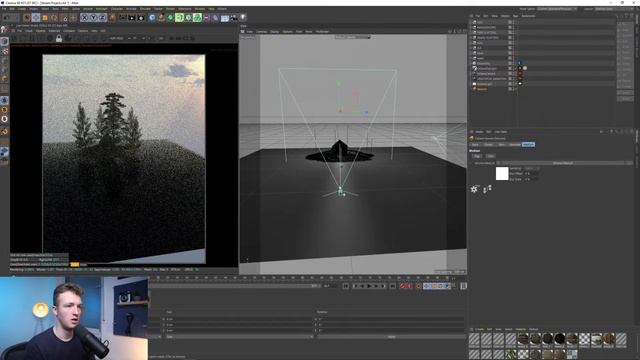Open the Mode menu in Attribute Manager

[479, 132]
